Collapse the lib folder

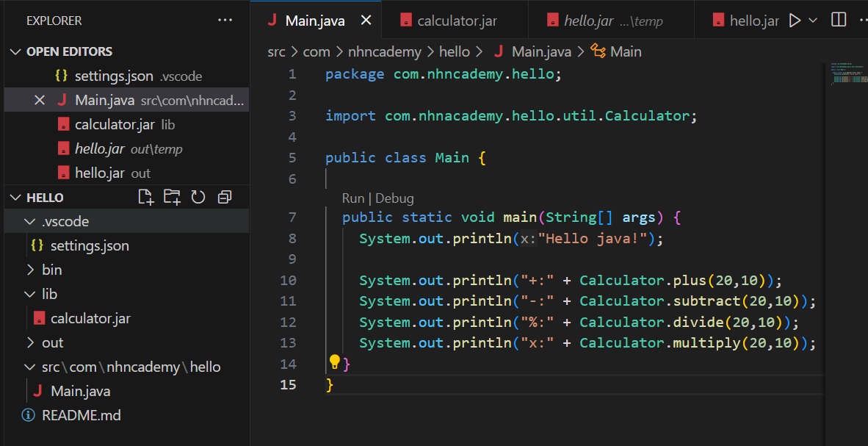coord(29,294)
